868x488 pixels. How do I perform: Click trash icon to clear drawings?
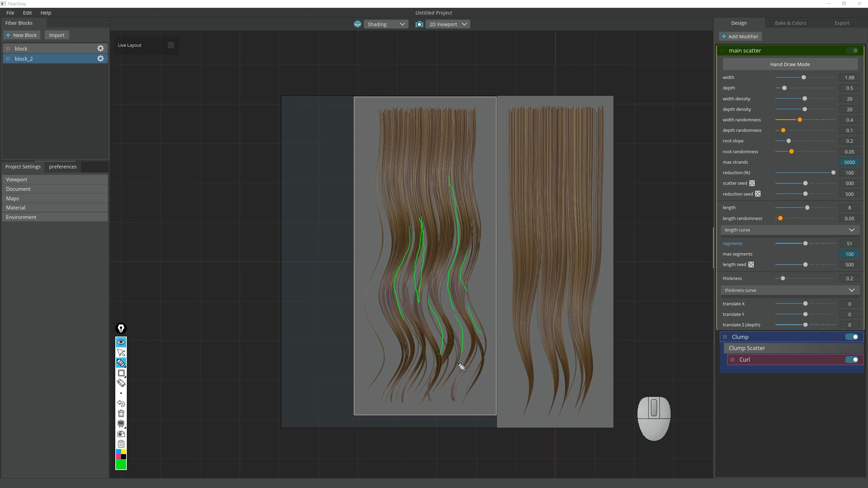point(121,413)
